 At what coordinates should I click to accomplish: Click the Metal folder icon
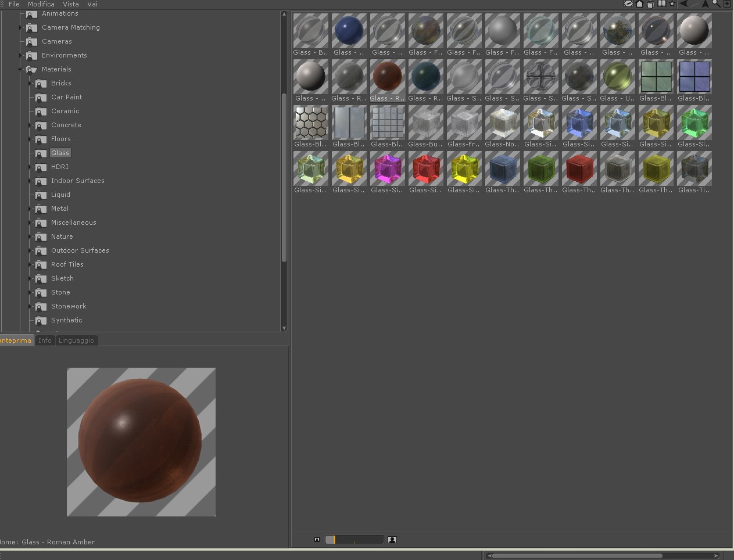coord(41,209)
